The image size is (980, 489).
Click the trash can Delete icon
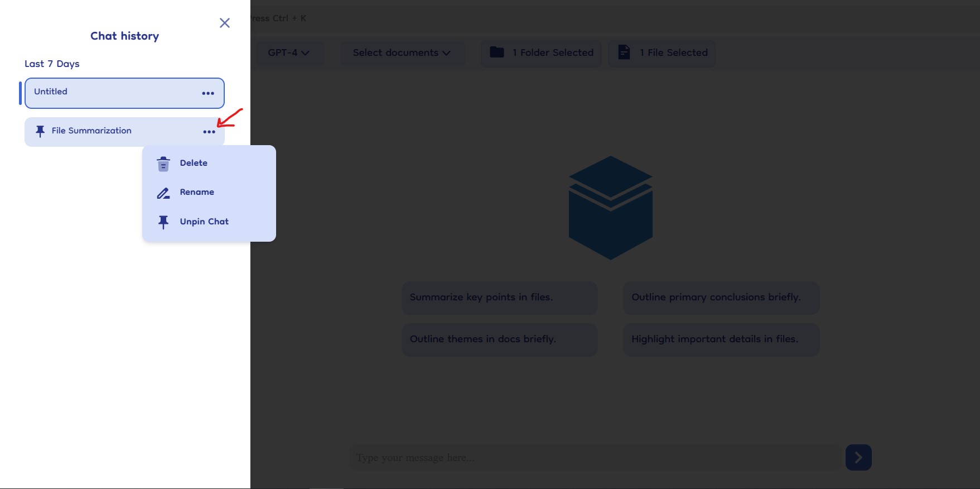(163, 164)
